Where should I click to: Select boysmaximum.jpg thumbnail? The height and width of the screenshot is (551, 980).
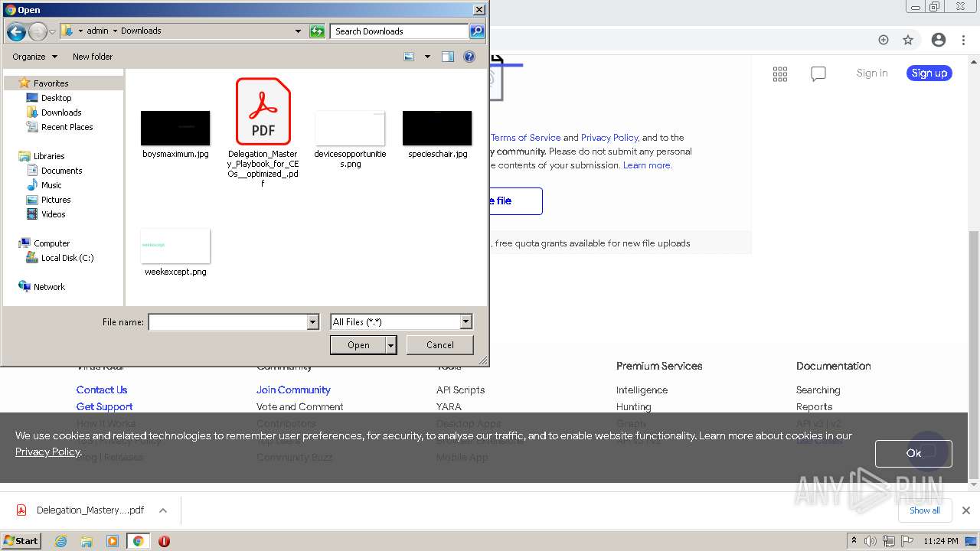[x=175, y=128]
